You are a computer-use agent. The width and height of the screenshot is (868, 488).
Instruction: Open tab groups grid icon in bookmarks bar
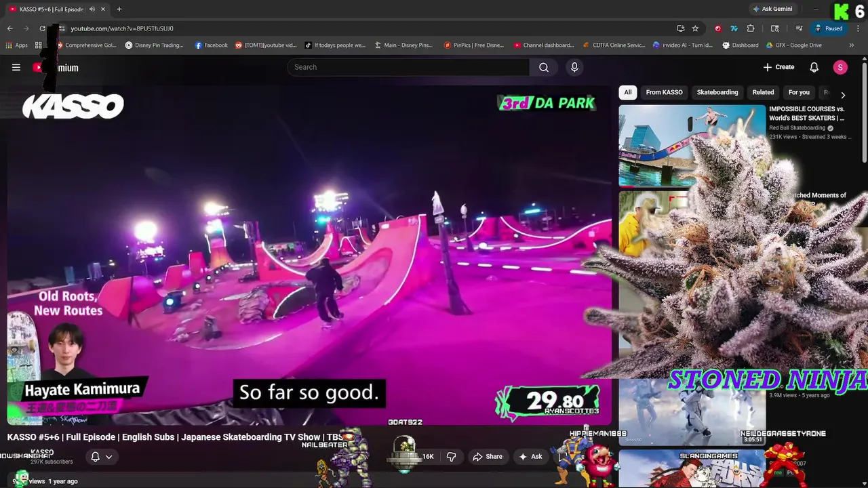coord(39,45)
